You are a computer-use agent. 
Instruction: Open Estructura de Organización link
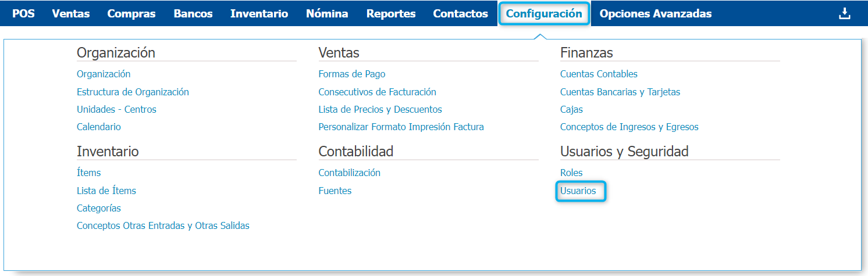coord(133,92)
